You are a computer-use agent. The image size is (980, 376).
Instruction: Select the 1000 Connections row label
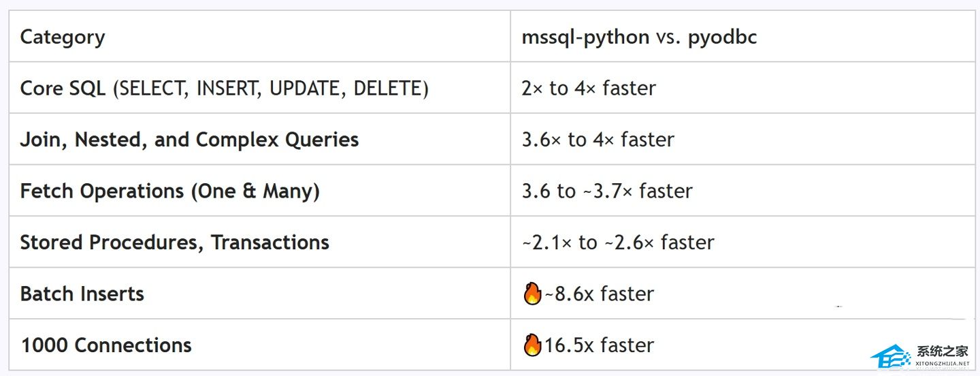(106, 345)
